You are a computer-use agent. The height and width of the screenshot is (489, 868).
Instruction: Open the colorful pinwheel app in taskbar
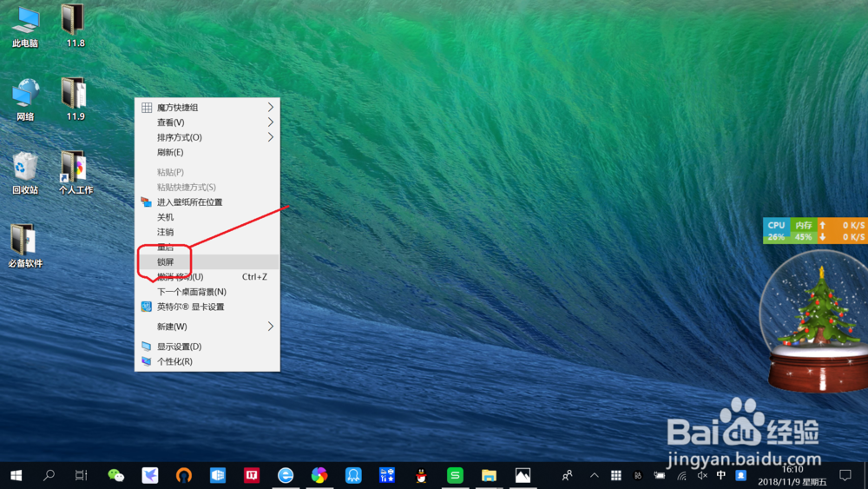[x=319, y=475]
